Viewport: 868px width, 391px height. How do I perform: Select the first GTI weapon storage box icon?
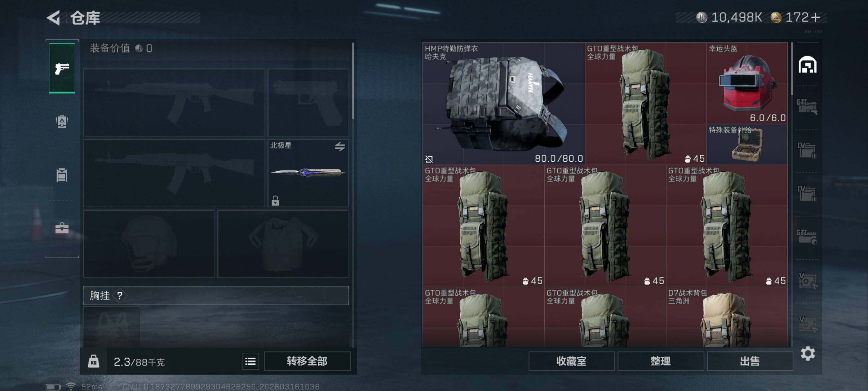(807, 107)
